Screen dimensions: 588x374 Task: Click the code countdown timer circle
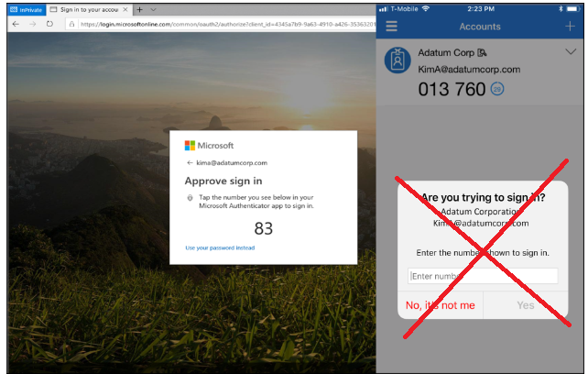pos(497,89)
